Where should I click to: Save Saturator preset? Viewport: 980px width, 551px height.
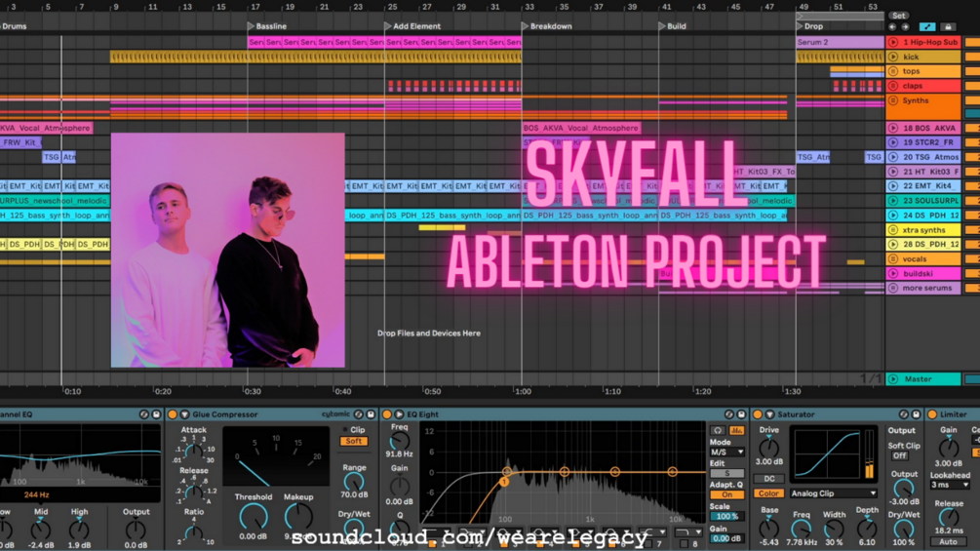click(x=917, y=414)
